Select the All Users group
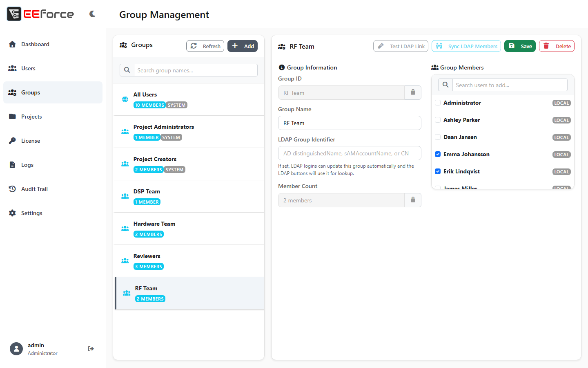The image size is (588, 368). [x=189, y=99]
